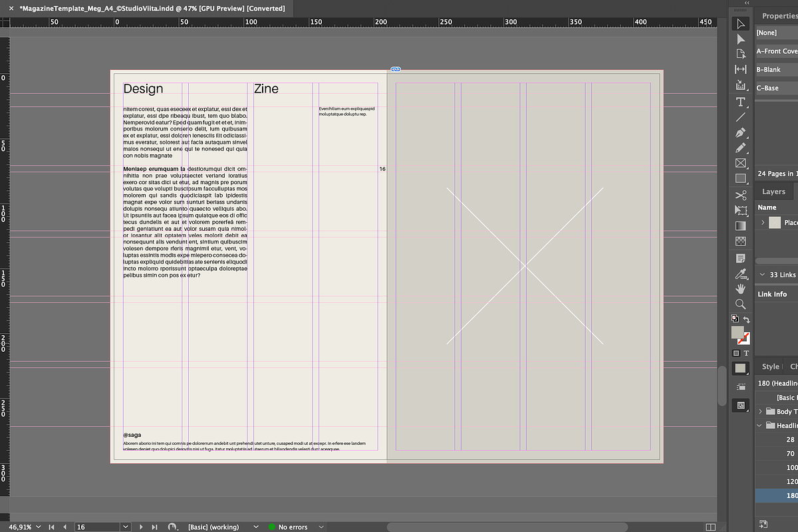
Task: Collapse the 33 Links section
Action: click(762, 275)
